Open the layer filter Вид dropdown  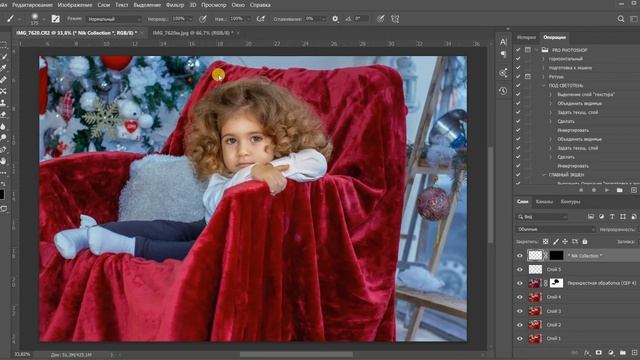click(542, 217)
